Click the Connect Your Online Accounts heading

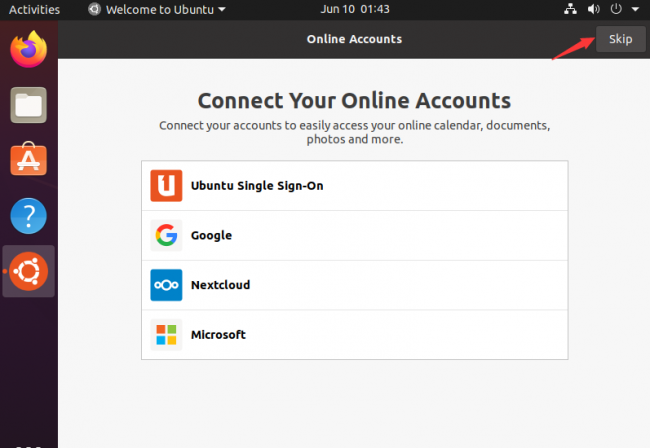click(354, 101)
